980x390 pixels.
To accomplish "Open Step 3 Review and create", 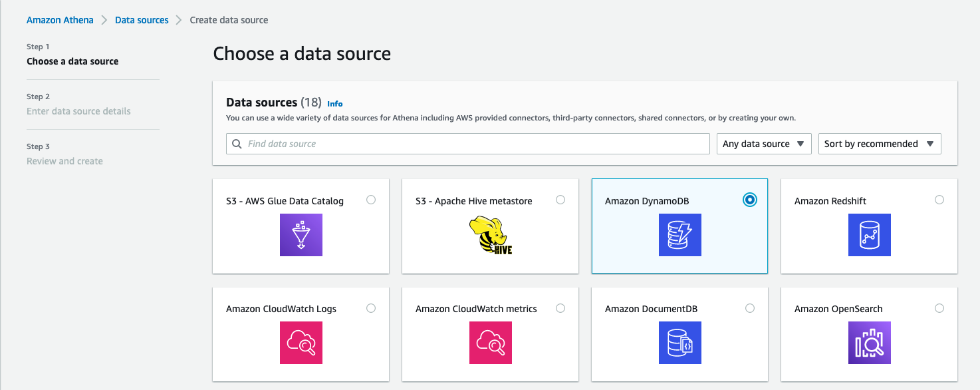I will pyautogui.click(x=64, y=160).
